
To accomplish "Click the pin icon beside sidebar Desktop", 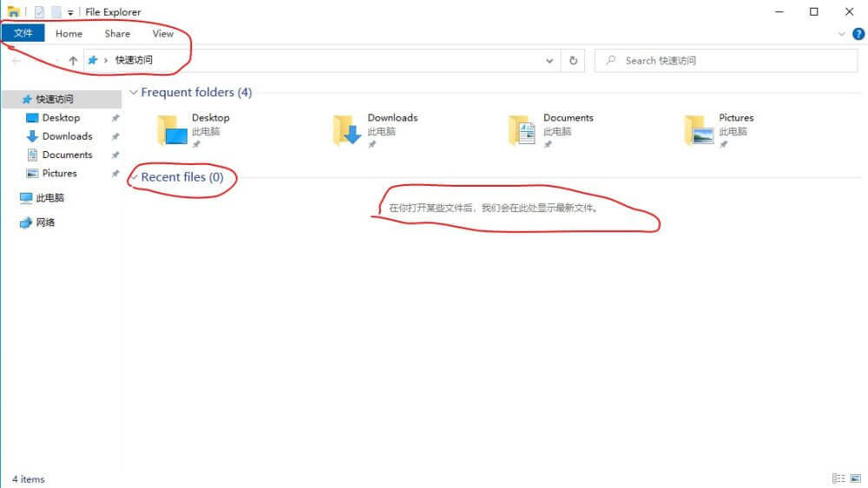I will (115, 118).
